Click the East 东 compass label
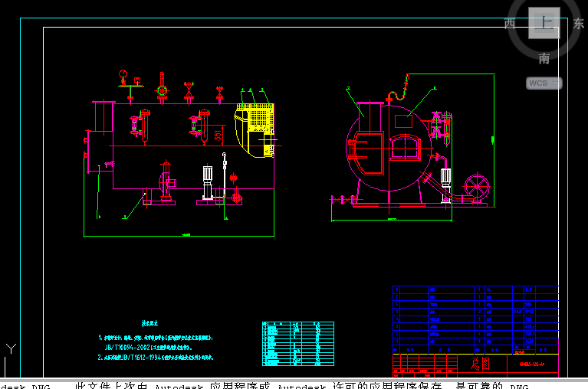Image resolution: width=588 pixels, height=389 pixels. click(x=578, y=24)
